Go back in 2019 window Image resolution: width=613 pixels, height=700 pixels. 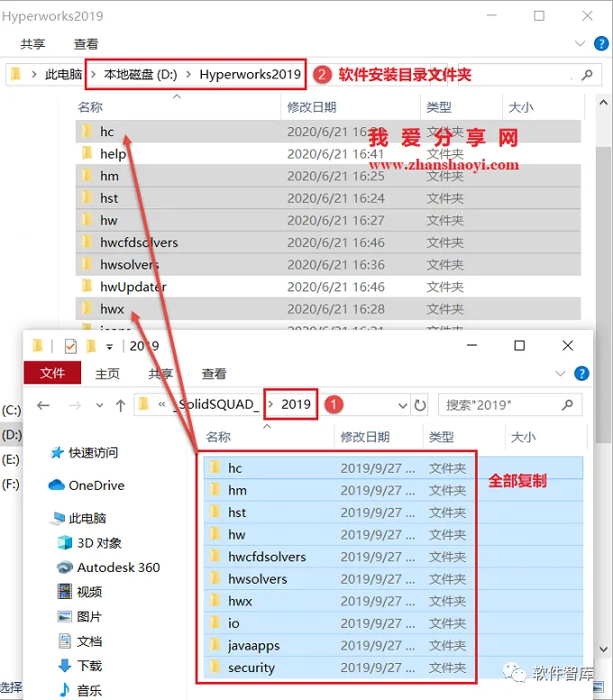click(43, 405)
